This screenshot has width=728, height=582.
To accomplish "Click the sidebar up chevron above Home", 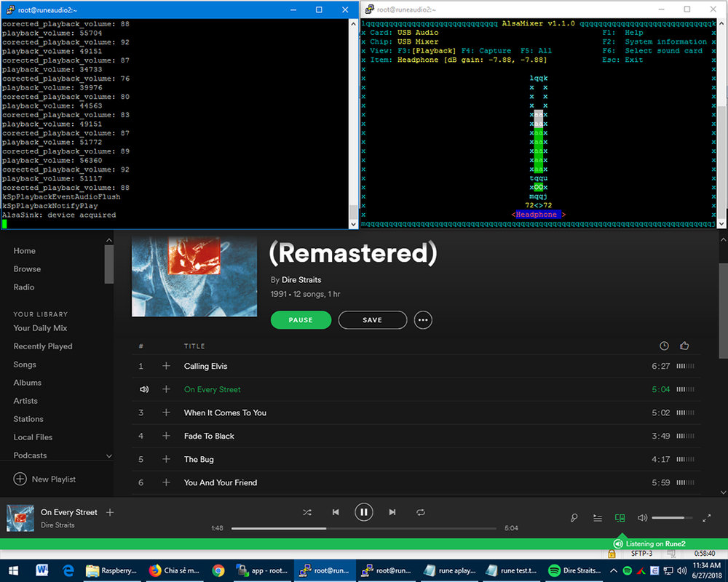I will tap(109, 240).
